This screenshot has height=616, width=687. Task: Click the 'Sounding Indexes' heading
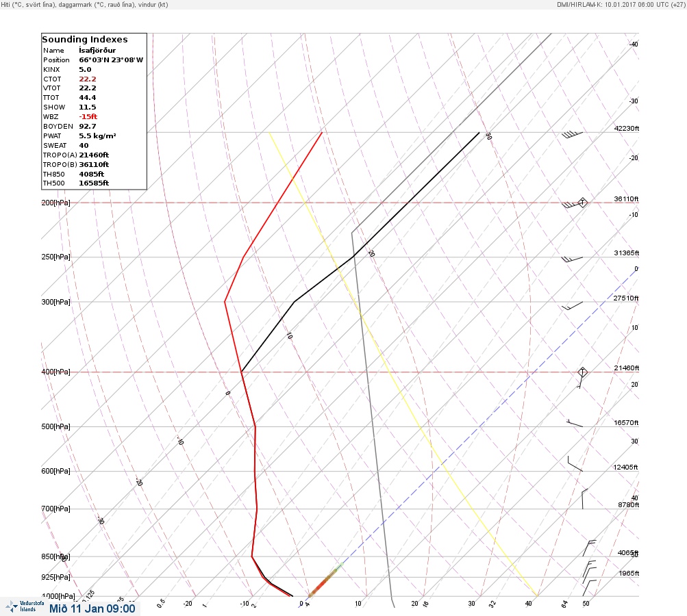coord(84,40)
